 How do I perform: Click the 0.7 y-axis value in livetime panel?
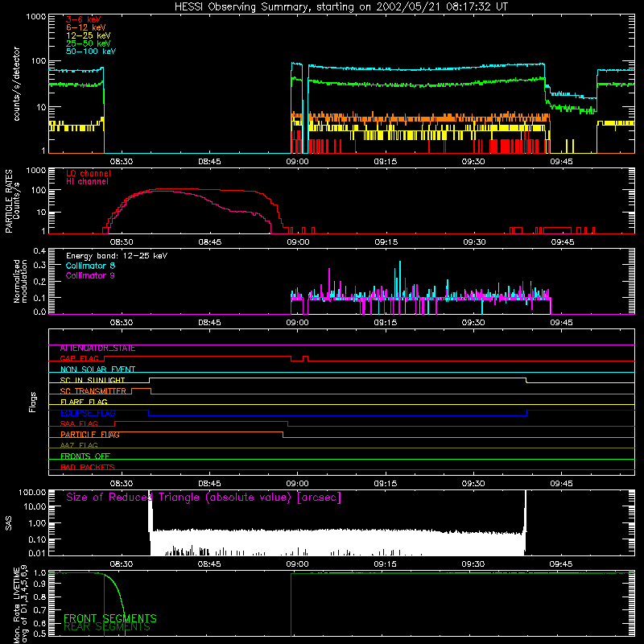(39, 610)
